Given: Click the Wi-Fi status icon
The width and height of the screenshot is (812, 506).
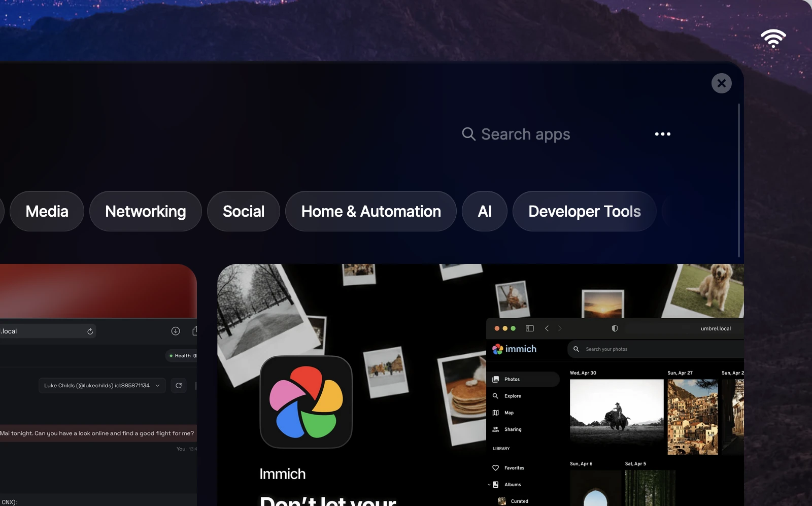Looking at the screenshot, I should click(773, 38).
